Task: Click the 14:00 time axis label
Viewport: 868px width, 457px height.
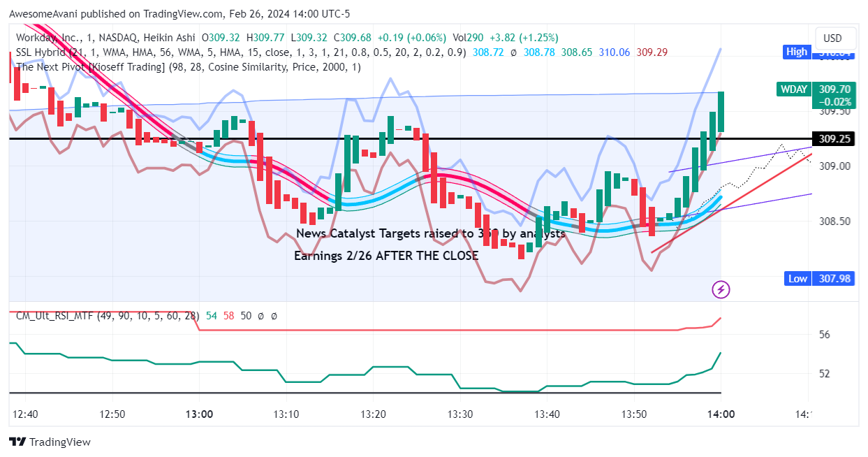Action: click(721, 414)
